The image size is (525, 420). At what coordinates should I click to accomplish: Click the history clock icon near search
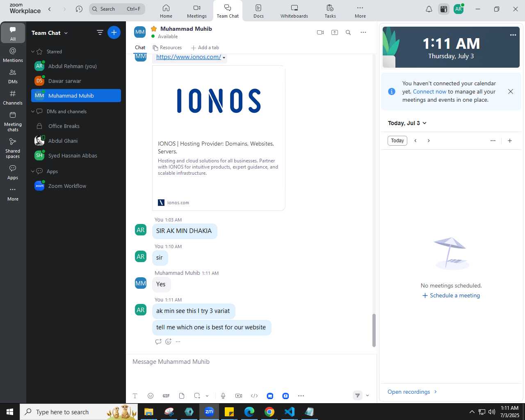[79, 9]
